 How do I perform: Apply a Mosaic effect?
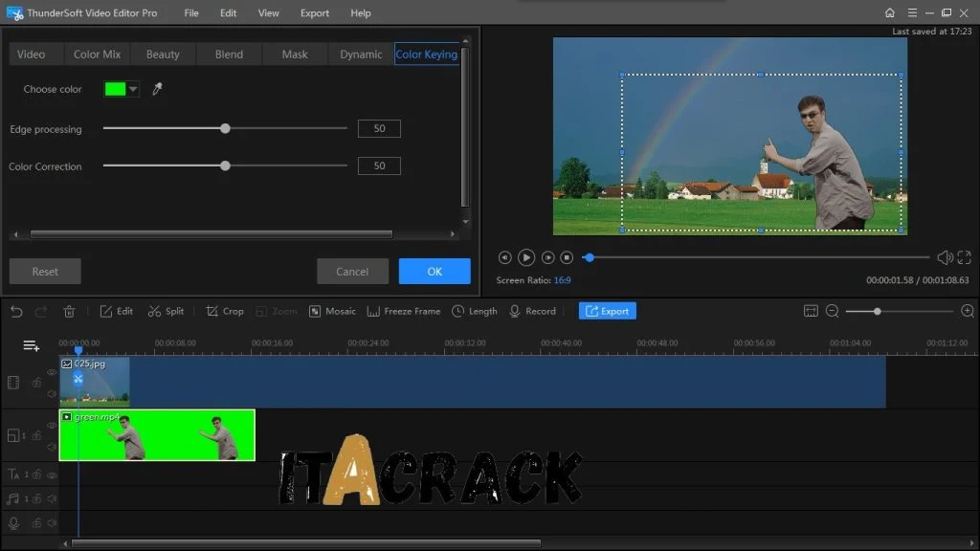click(333, 311)
